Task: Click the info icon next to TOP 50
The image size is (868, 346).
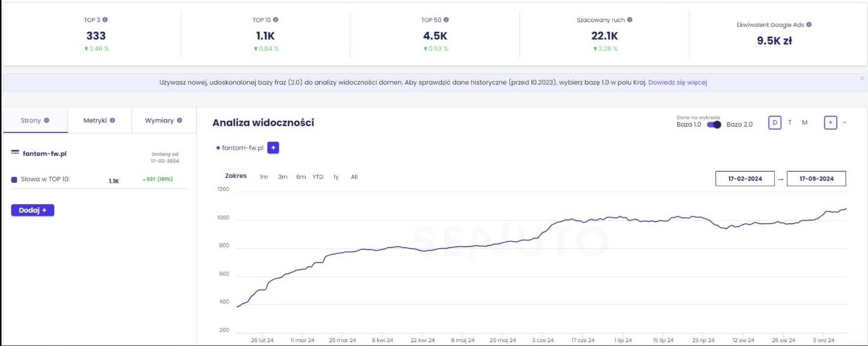Action: (446, 20)
